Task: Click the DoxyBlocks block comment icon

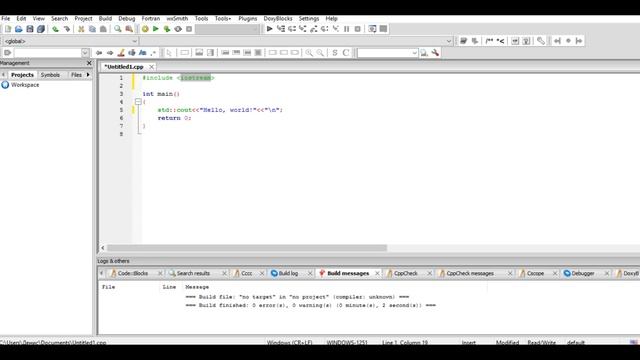Action: (489, 41)
